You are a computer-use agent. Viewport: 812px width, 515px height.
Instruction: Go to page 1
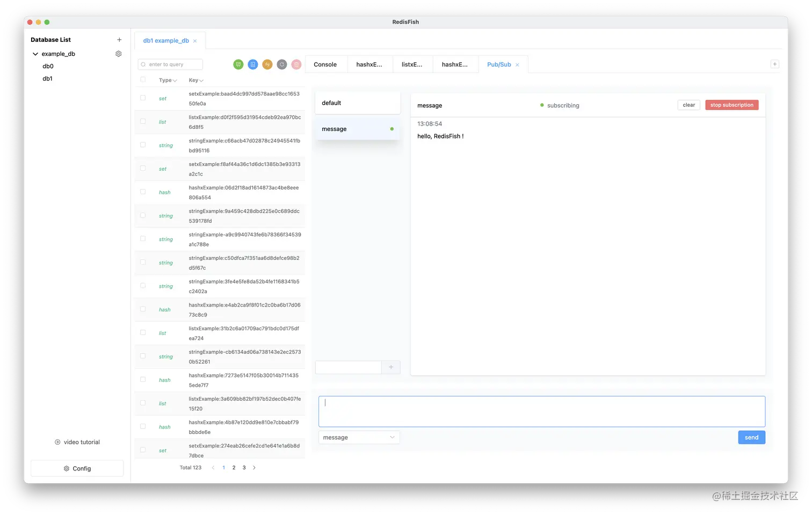tap(223, 468)
